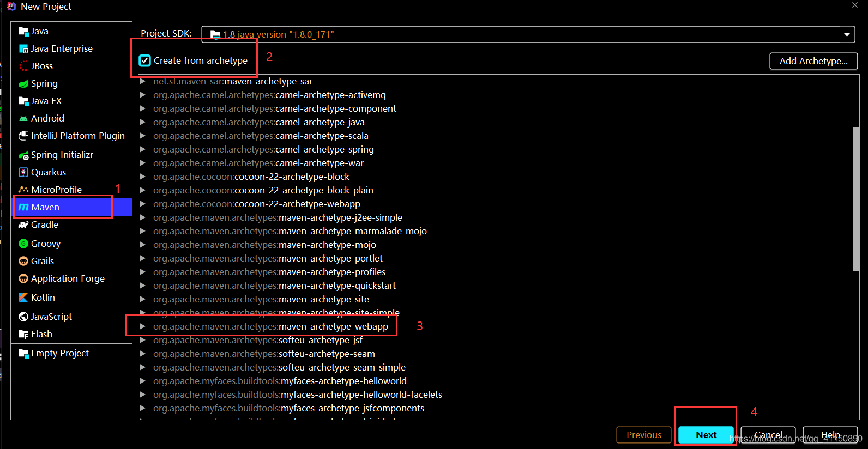Image resolution: width=868 pixels, height=449 pixels.
Task: Expand the softeu-archetype-jsf node
Action: [143, 340]
